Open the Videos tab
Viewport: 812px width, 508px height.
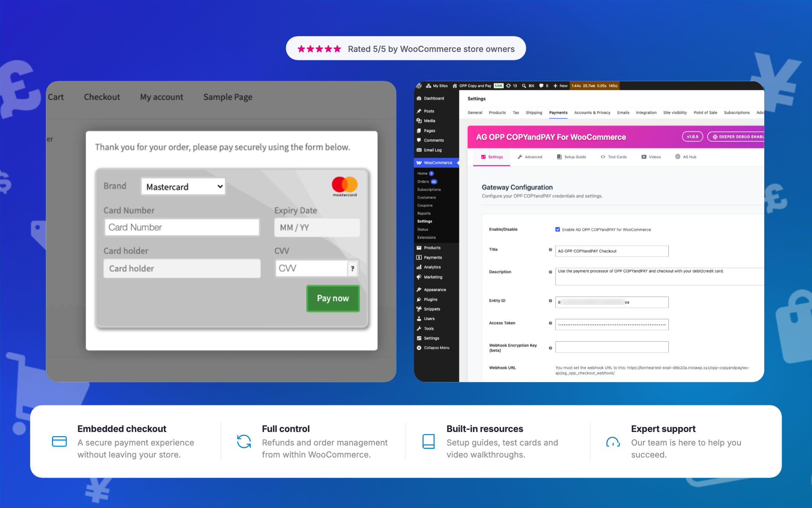(x=651, y=157)
